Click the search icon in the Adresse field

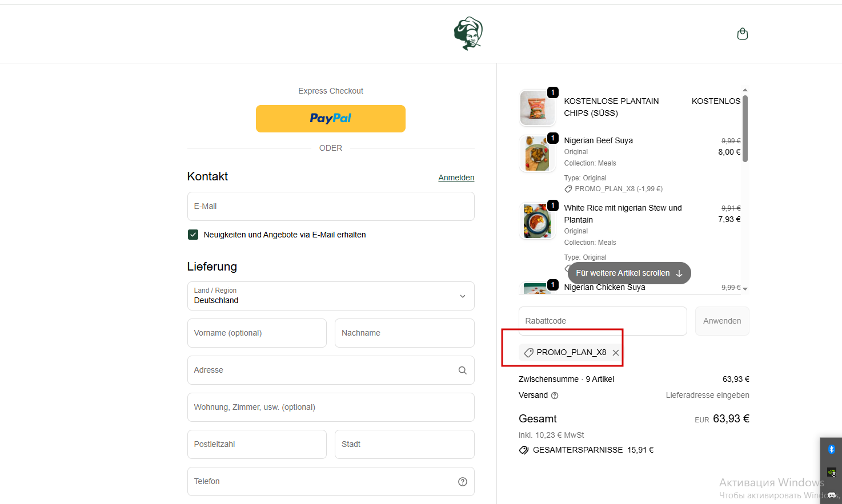coord(463,370)
